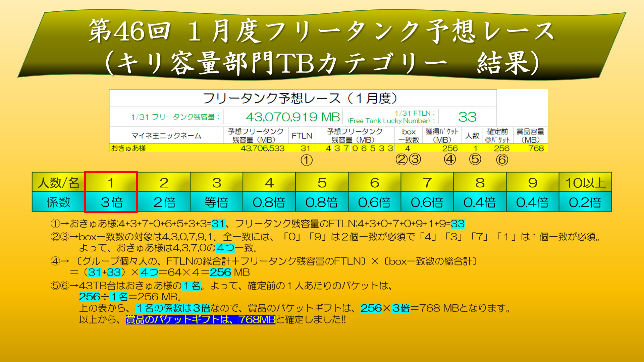Click the 等倍 coefficient cell
This screenshot has height=362, width=644.
click(x=217, y=202)
